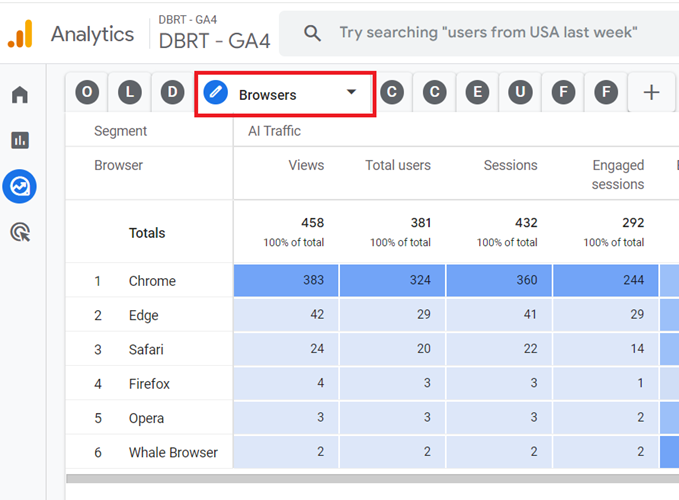Viewport: 679px width, 500px height.
Task: Switch to the D tab
Action: pyautogui.click(x=172, y=92)
